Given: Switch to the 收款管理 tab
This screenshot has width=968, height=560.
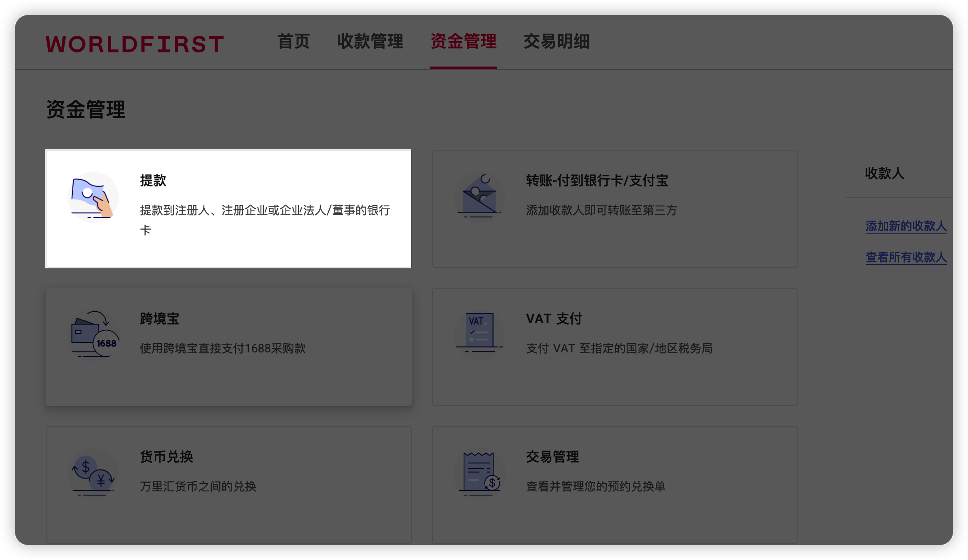Looking at the screenshot, I should (370, 42).
